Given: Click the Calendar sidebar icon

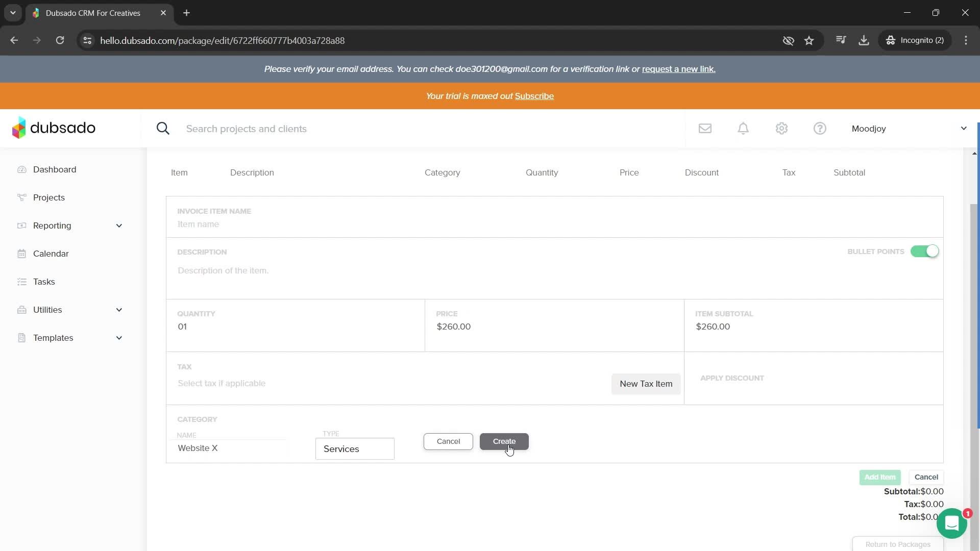Looking at the screenshot, I should click(x=21, y=254).
